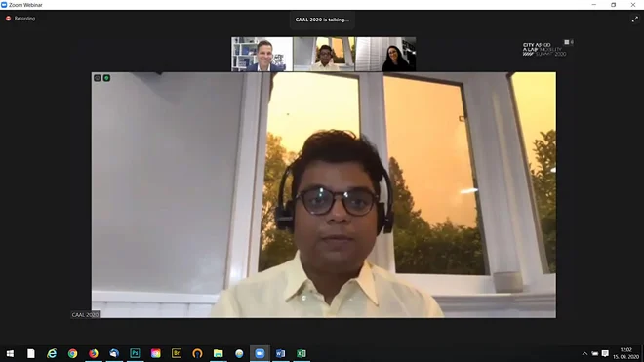Image resolution: width=644 pixels, height=362 pixels.
Task: Click the CAAL 2020 name label
Action: [85, 315]
